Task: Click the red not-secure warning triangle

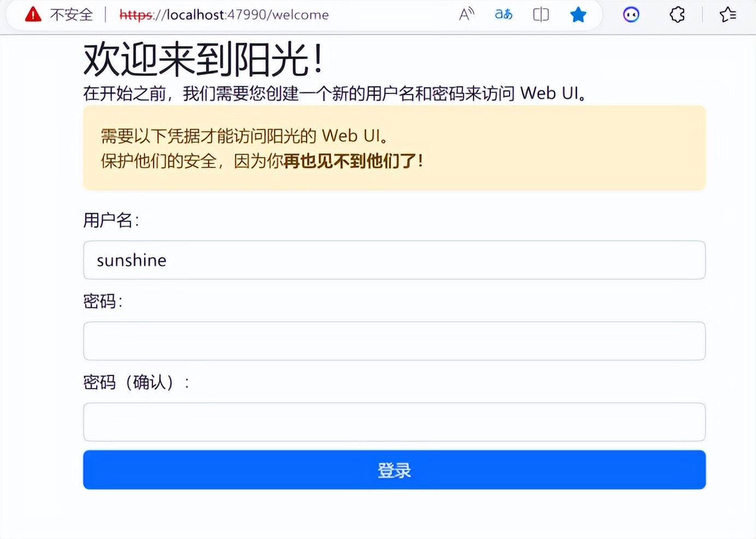Action: point(33,15)
